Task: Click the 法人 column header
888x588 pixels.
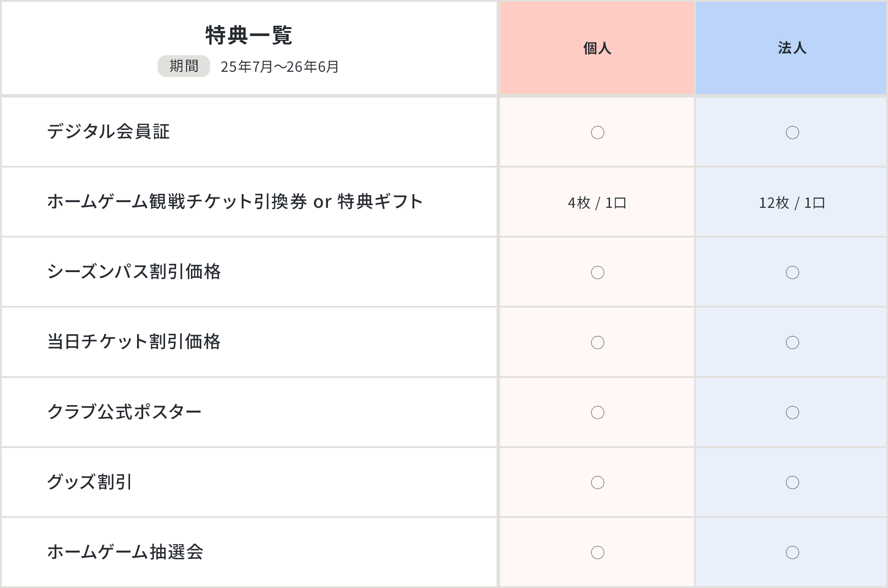Action: click(x=792, y=48)
